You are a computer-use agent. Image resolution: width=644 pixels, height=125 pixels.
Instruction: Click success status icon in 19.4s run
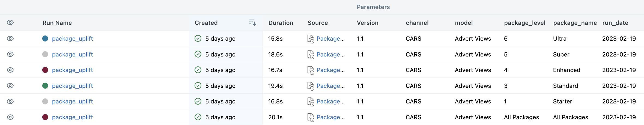click(198, 86)
